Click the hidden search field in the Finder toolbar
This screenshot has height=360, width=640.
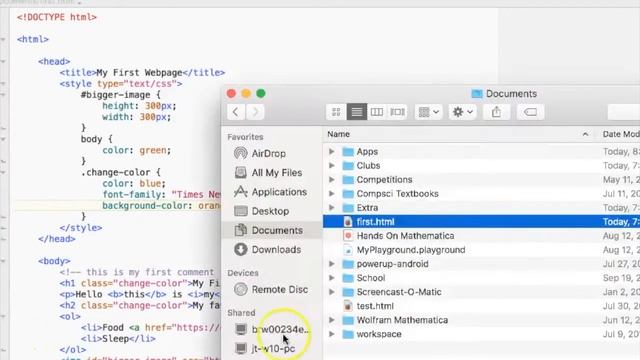[624, 112]
